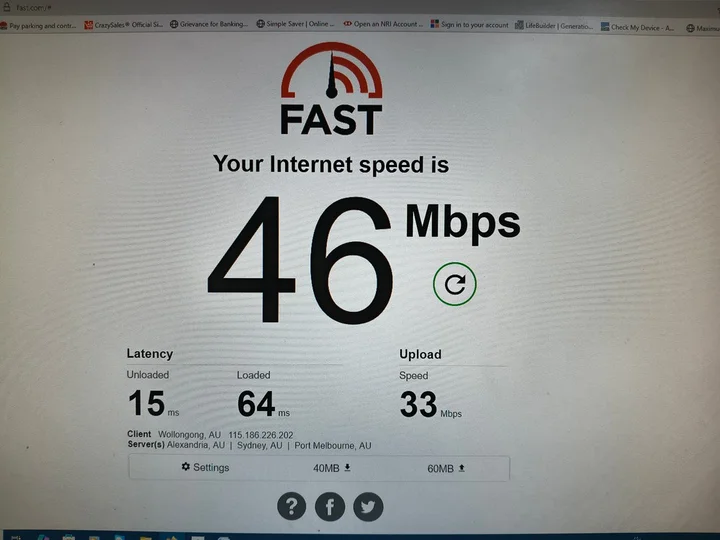Click the 60MB upload indicator

(446, 468)
